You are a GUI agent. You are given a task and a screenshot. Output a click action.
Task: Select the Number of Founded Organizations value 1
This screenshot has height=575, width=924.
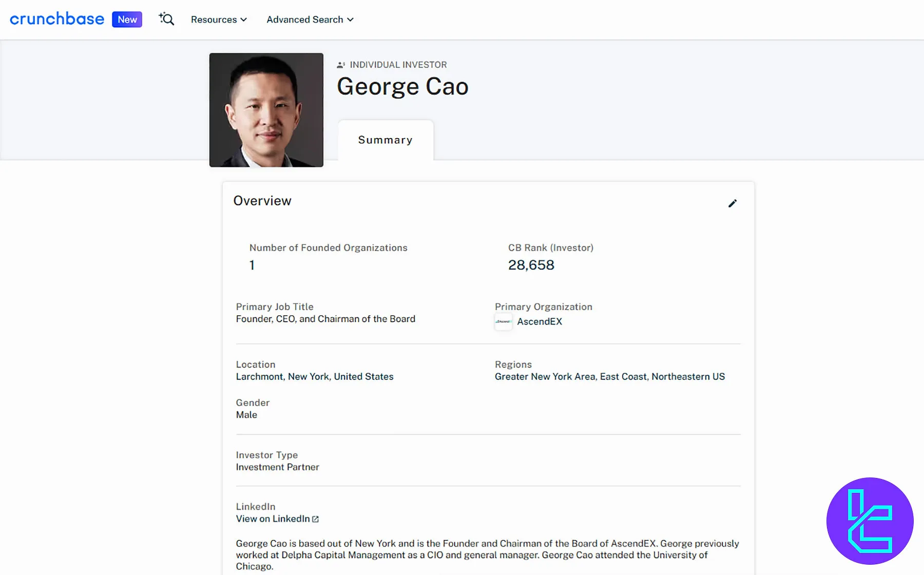[252, 265]
